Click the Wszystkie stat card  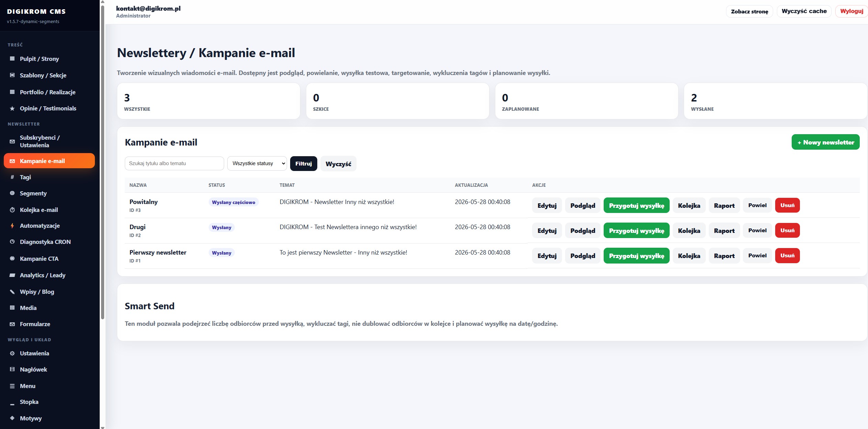click(x=209, y=101)
